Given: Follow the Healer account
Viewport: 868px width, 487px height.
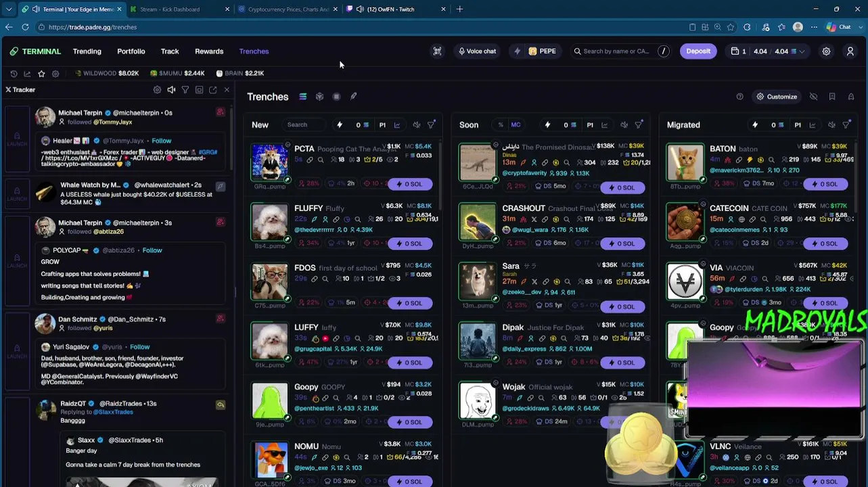Looking at the screenshot, I should click(x=162, y=141).
